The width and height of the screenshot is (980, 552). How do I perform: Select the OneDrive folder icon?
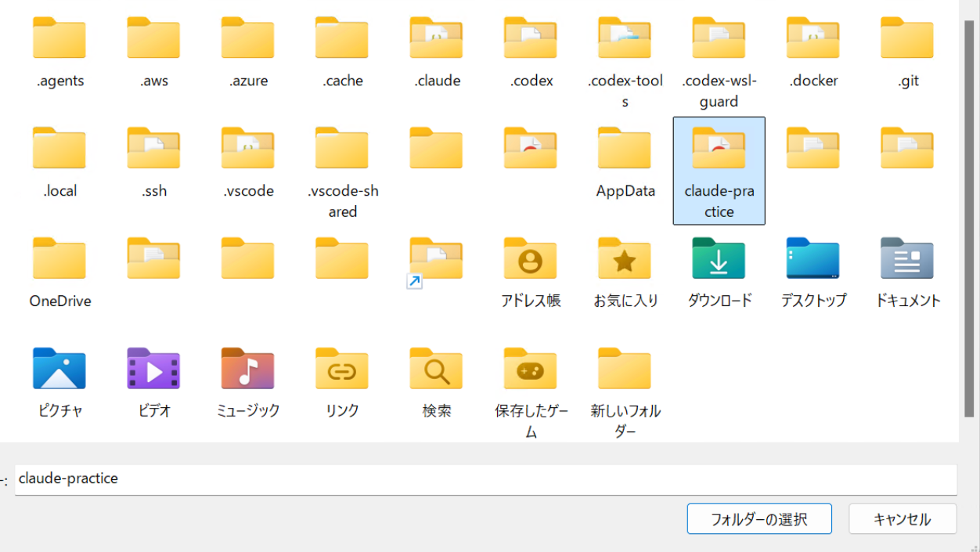point(59,258)
